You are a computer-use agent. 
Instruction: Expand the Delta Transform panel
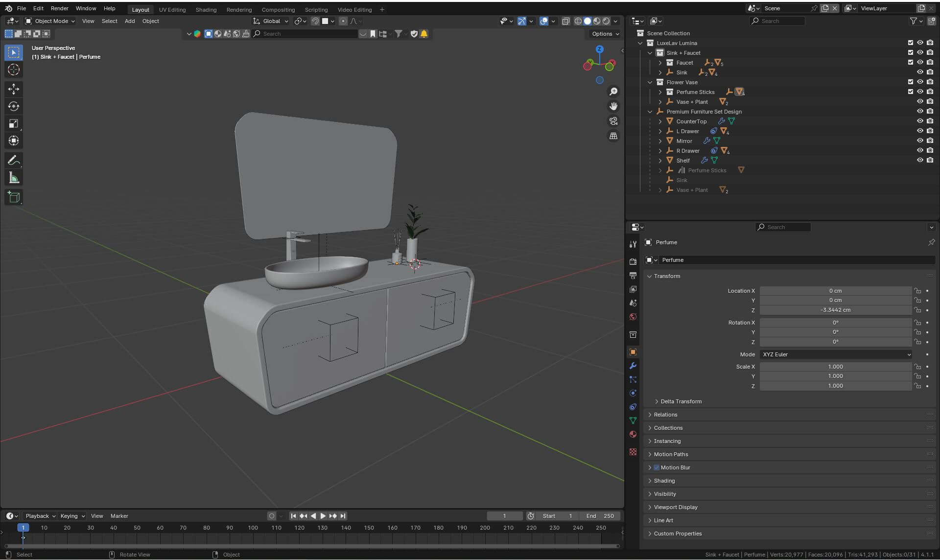(x=681, y=401)
